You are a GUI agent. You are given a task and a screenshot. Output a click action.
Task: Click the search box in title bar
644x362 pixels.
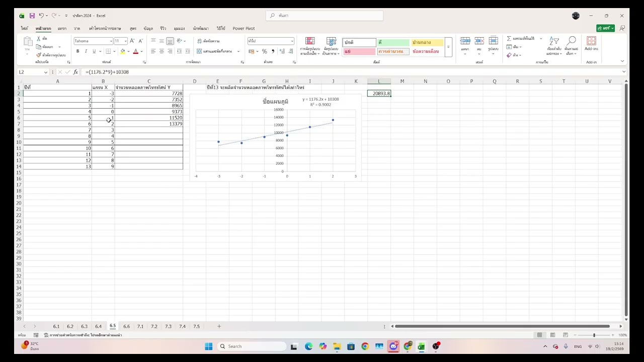[x=325, y=16]
